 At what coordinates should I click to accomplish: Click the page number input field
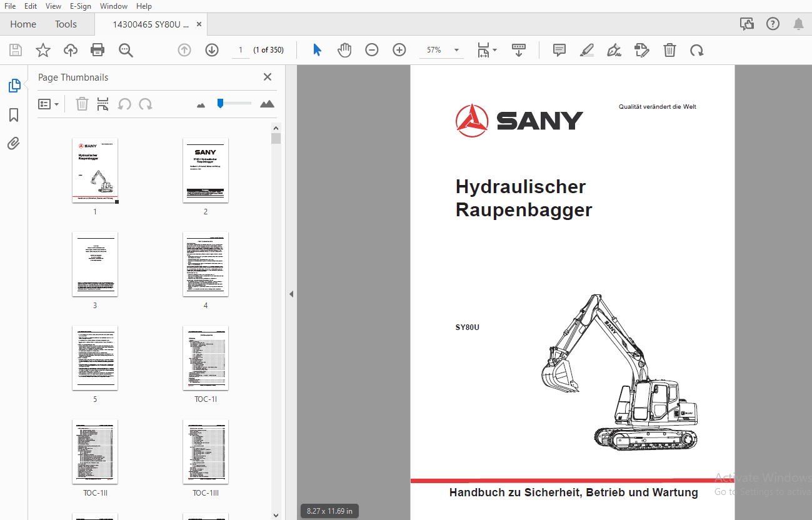241,50
